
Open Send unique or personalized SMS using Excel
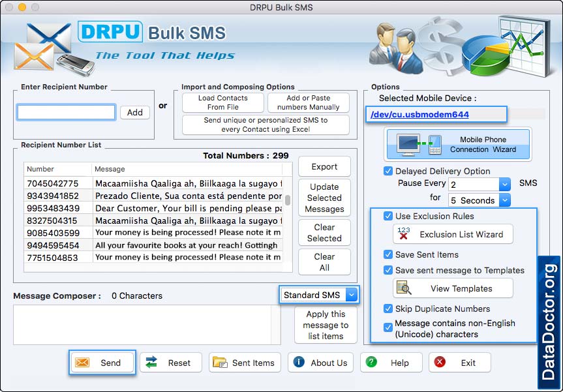(266, 125)
